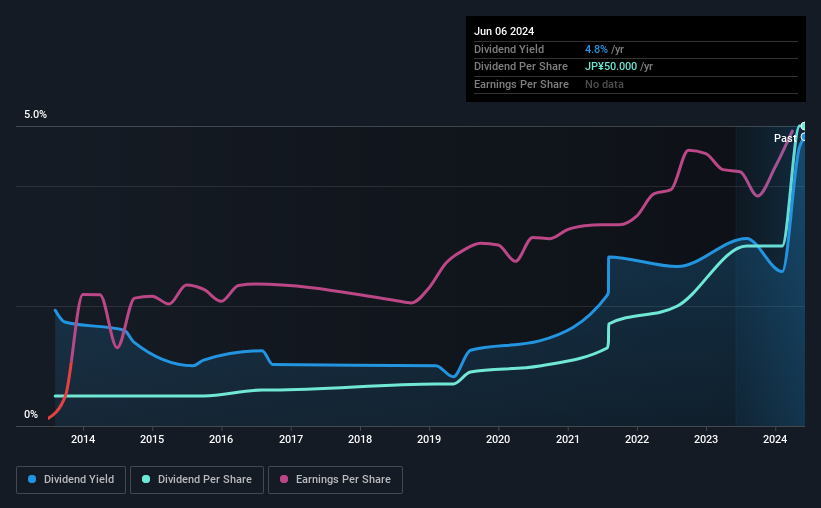Click the JP¥50.000 dividend per share value
This screenshot has height=508, width=821.
tap(611, 67)
